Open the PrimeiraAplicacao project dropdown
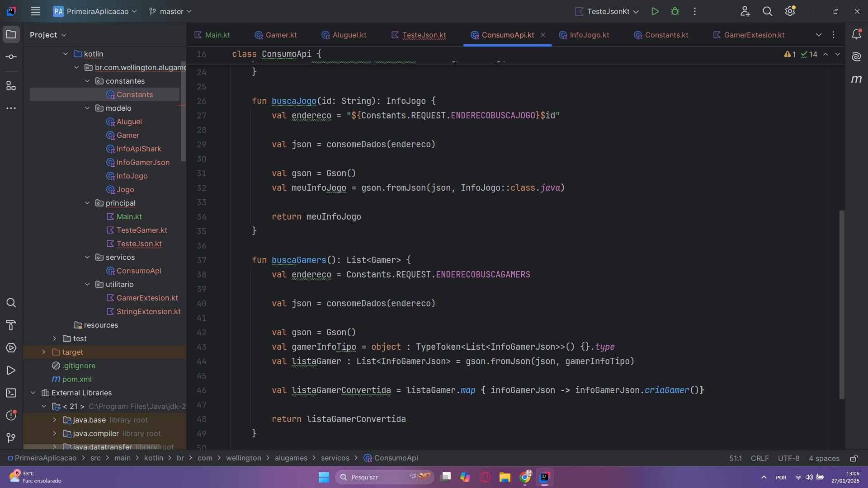This screenshot has height=488, width=868. coord(95,11)
